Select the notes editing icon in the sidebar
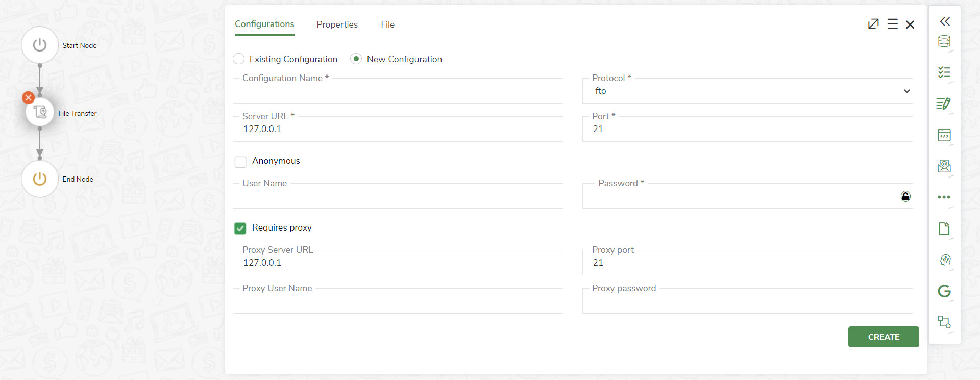Viewport: 980px width, 380px height. click(945, 104)
